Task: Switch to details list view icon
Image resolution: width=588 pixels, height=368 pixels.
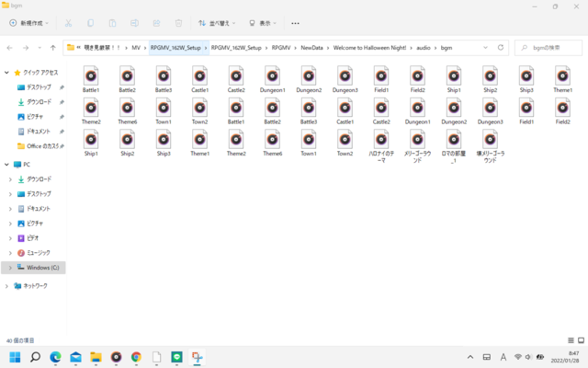Action: [571, 340]
